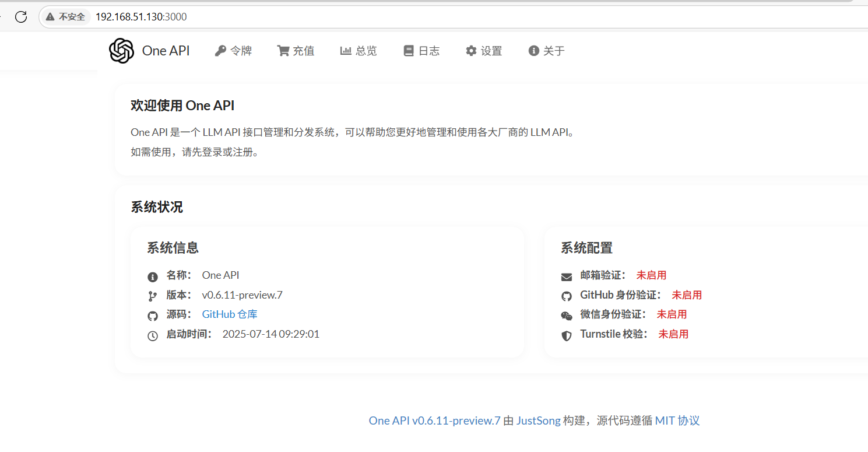Open the 令牌 menu item
This screenshot has width=868, height=452.
[x=234, y=51]
